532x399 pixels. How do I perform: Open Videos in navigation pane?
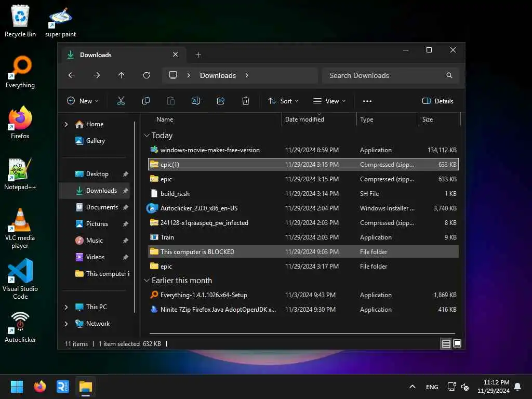[95, 257]
